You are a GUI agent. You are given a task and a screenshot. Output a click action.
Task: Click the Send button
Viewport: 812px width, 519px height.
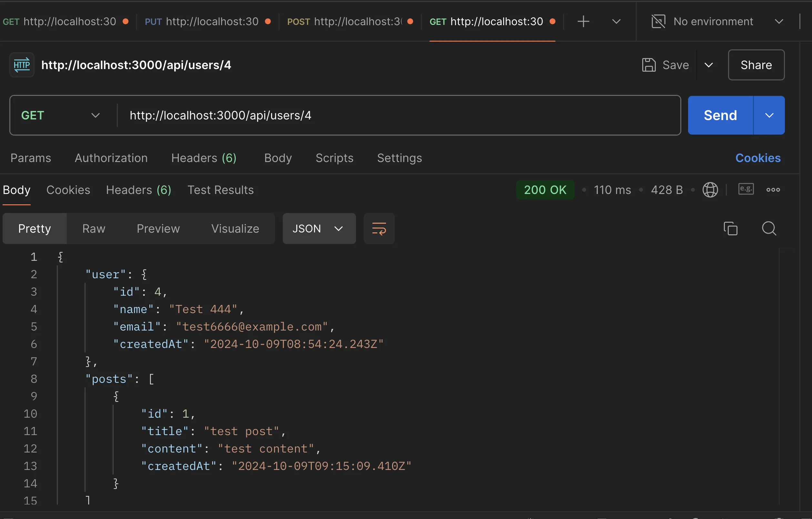720,115
